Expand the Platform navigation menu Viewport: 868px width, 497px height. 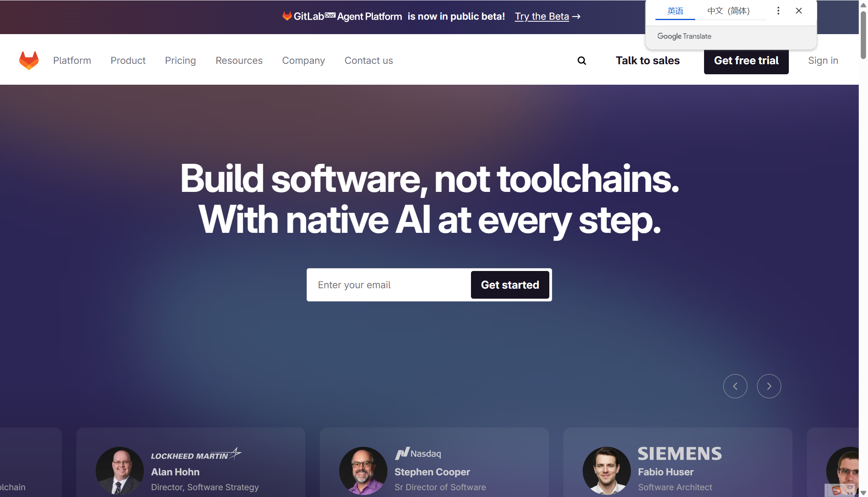coord(72,61)
